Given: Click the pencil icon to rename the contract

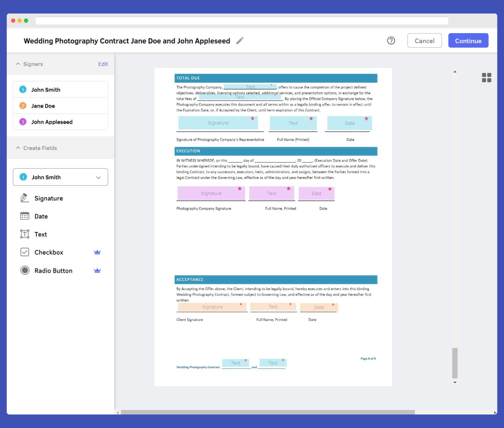Looking at the screenshot, I should pyautogui.click(x=240, y=41).
